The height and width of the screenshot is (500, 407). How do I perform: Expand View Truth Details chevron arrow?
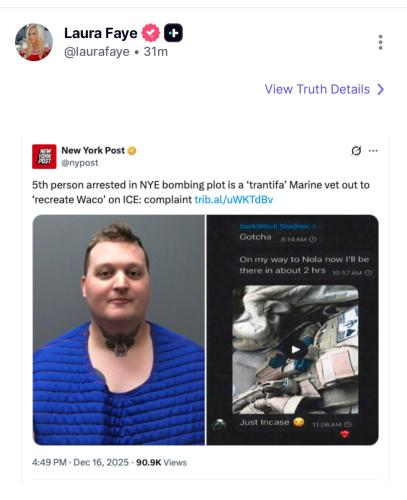click(380, 89)
